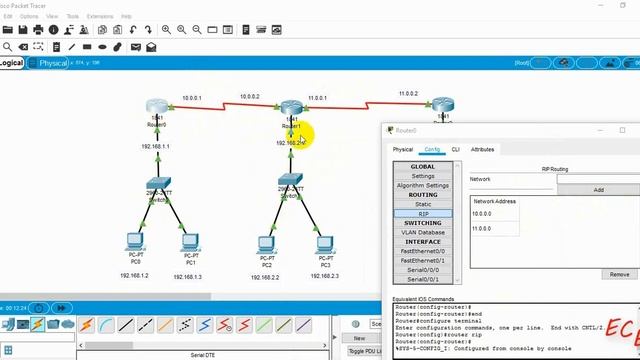Screen dimensions: 640x360
Task: Open the Config tab in Router0 window
Action: pyautogui.click(x=432, y=149)
